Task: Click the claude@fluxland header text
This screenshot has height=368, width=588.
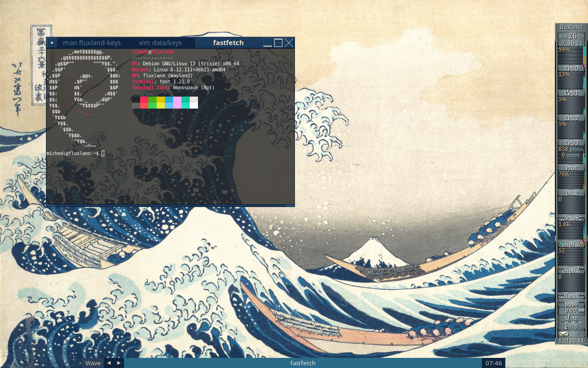Action: (x=153, y=52)
